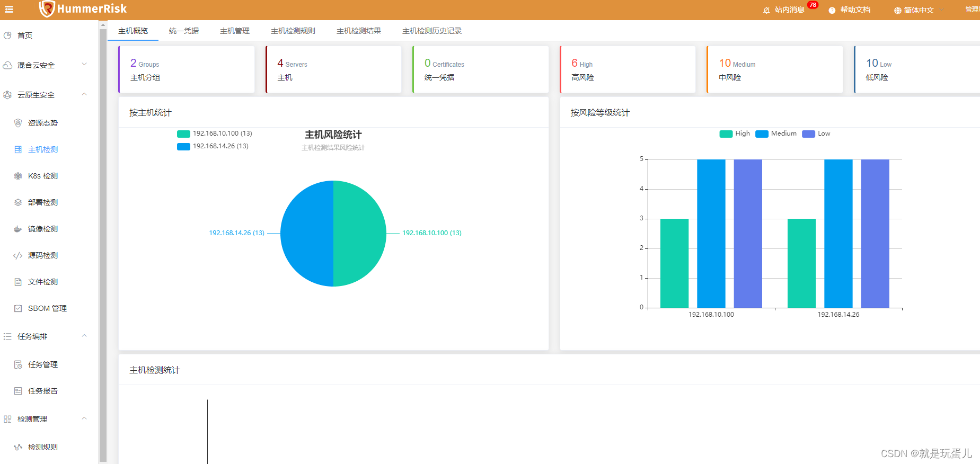Collapse the 云原生安全 menu chevron
This screenshot has width=980, height=464.
84,94
